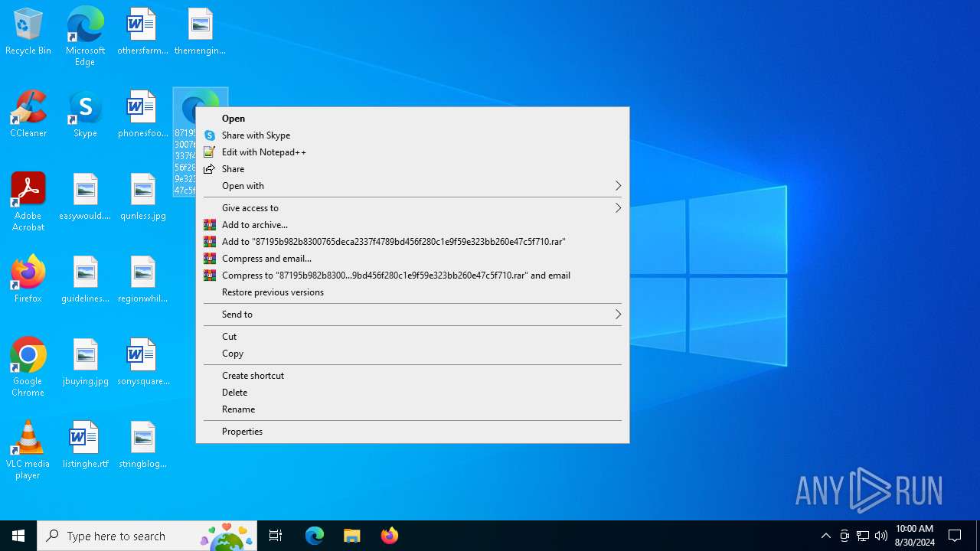The image size is (980, 551).
Task: Click the taskbar search box
Action: [x=147, y=536]
